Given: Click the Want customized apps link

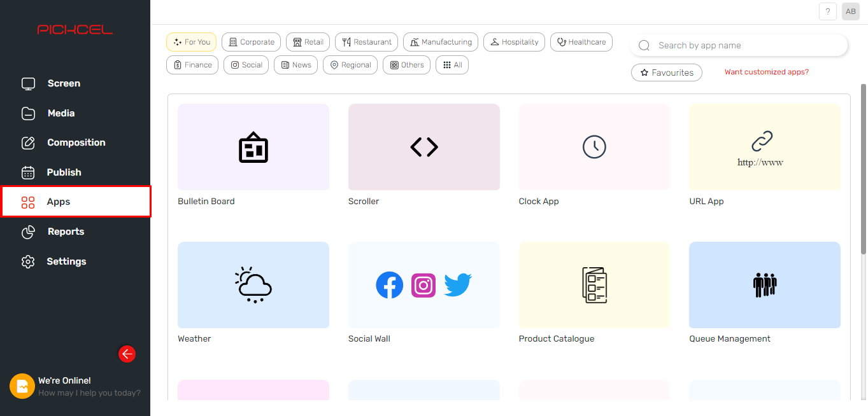Looking at the screenshot, I should (x=766, y=72).
